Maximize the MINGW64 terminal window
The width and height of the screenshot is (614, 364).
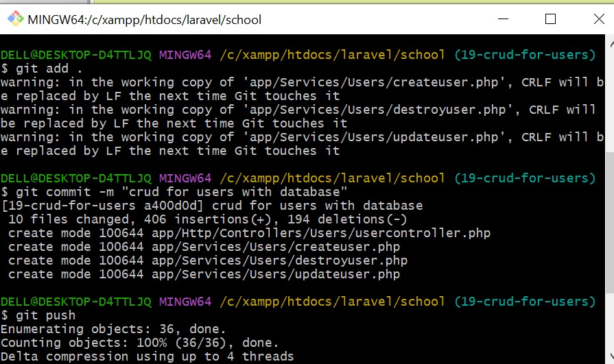pyautogui.click(x=551, y=19)
